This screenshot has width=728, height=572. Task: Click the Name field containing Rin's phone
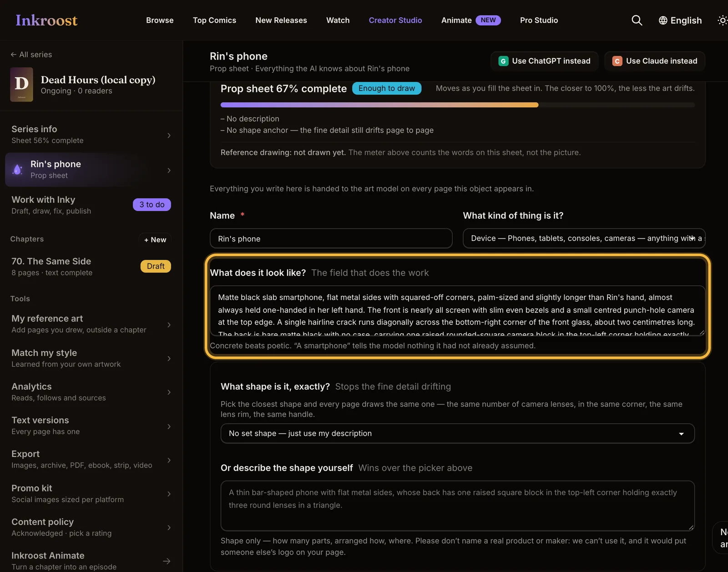(x=331, y=238)
